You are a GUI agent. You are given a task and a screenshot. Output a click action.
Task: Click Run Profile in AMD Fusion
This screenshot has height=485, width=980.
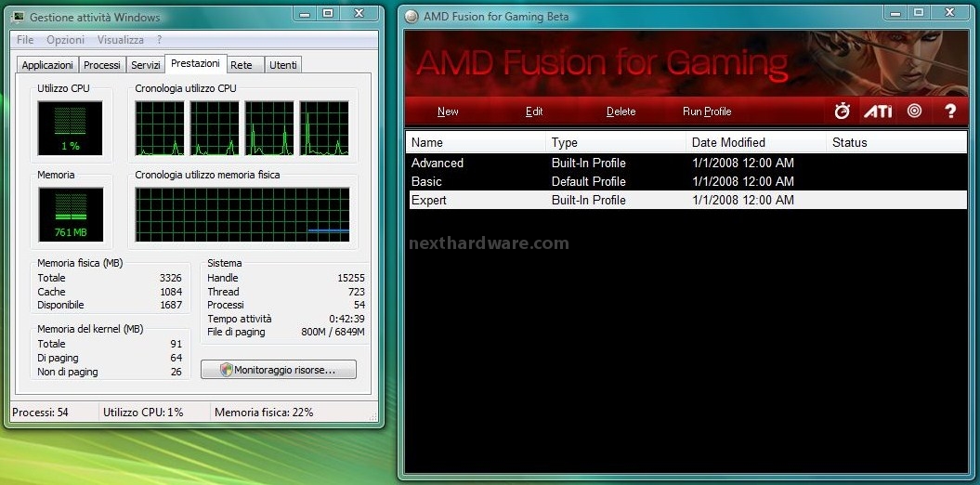[707, 111]
